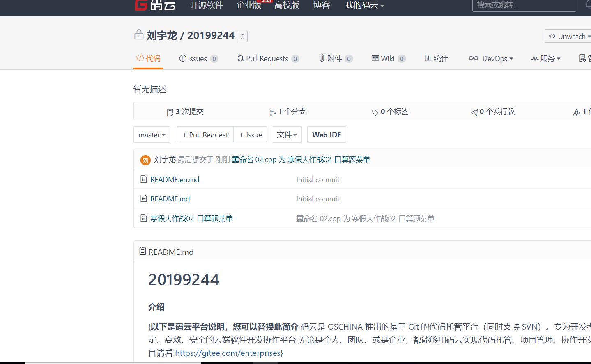Screen dimensions: 591x364
Task: Go to 博客 in top navigation
Action: (x=322, y=5)
